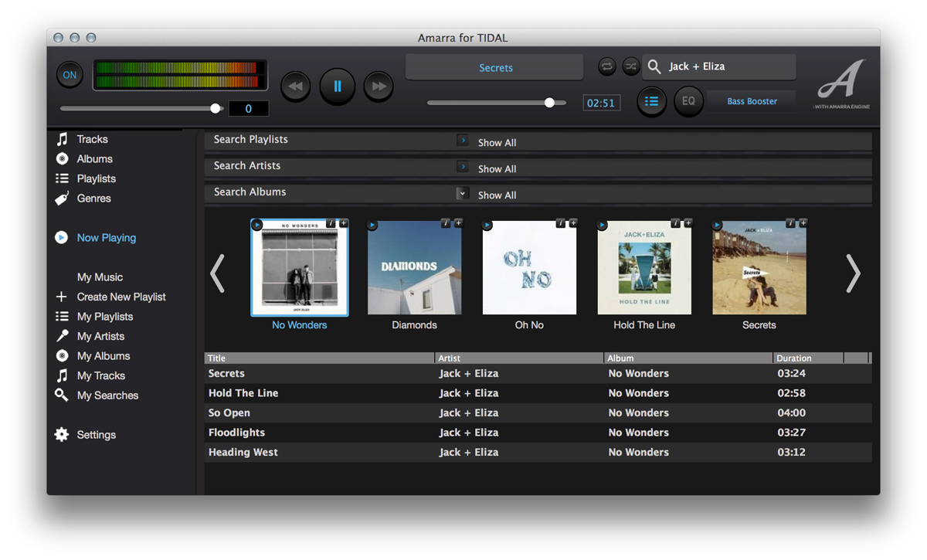Click Show All next to Search Artists

point(497,169)
